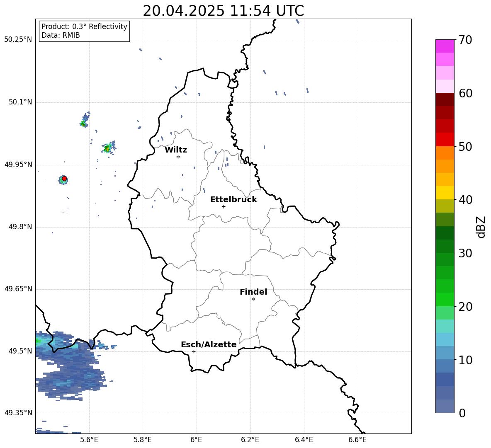The height and width of the screenshot is (448, 491).
Task: Click the red-centred radar echo west of Luxembourg
Action: 64,179
